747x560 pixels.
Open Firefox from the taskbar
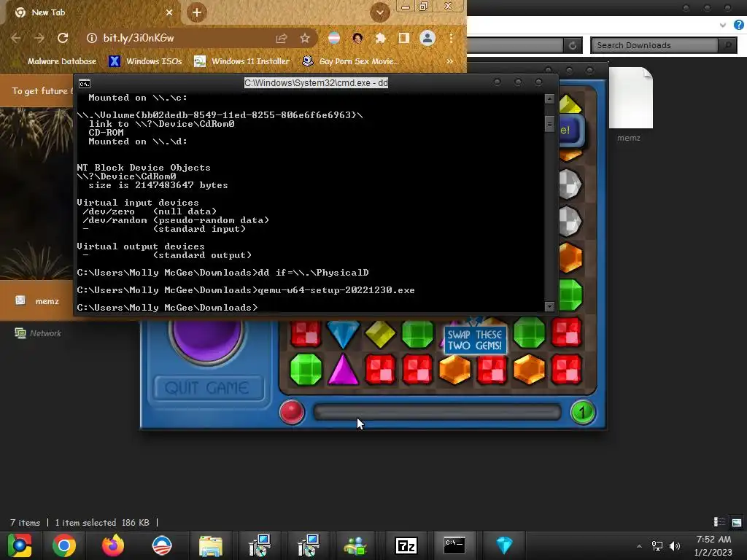pyautogui.click(x=113, y=545)
